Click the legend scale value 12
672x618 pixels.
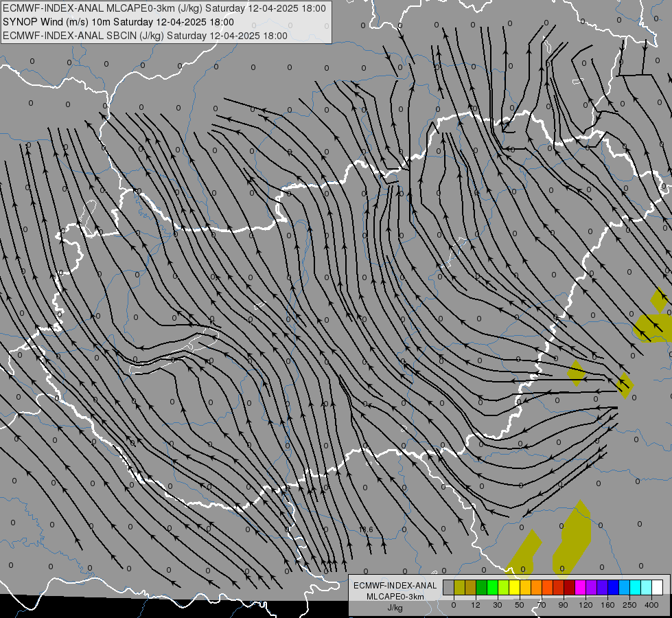[476, 605]
